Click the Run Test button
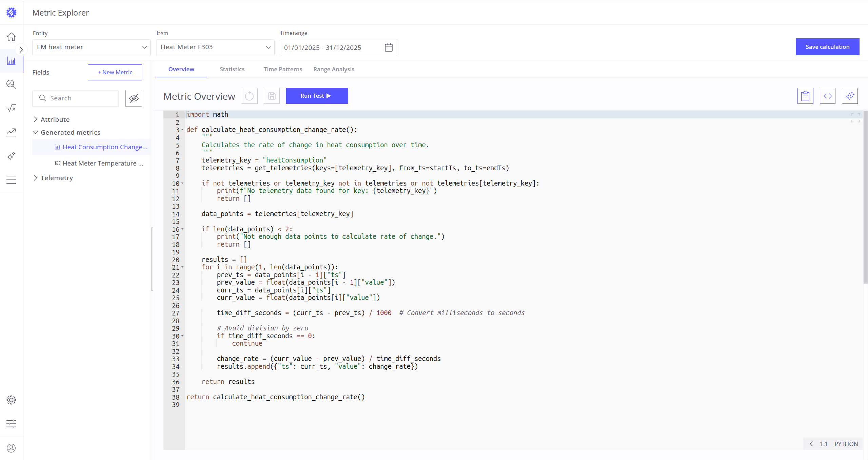 point(317,96)
